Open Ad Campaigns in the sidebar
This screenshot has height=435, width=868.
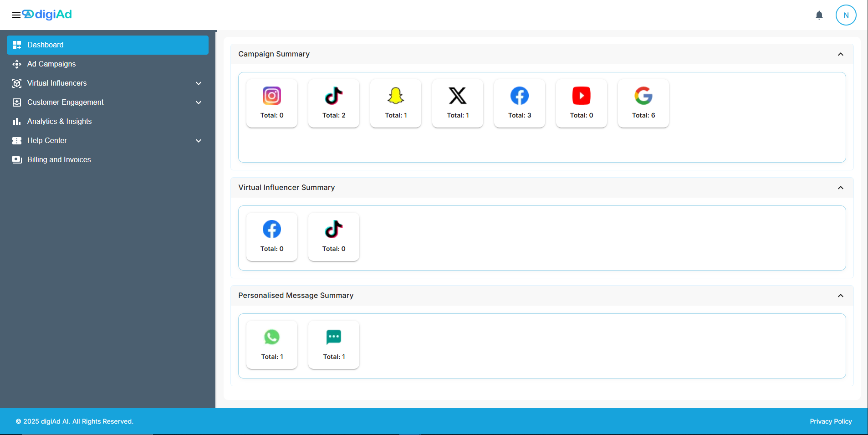click(107, 64)
